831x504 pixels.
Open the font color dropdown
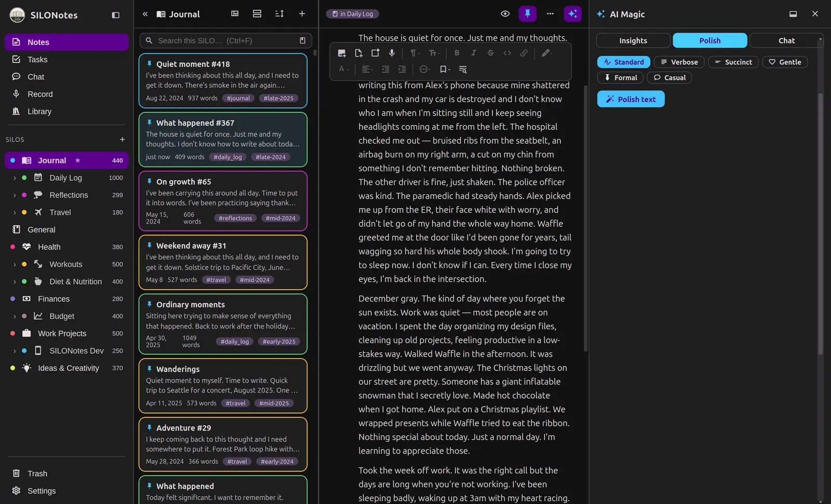coord(343,69)
